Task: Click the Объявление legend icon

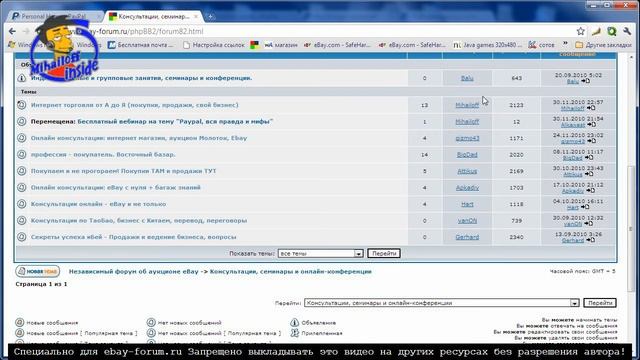Action: pyautogui.click(x=294, y=322)
